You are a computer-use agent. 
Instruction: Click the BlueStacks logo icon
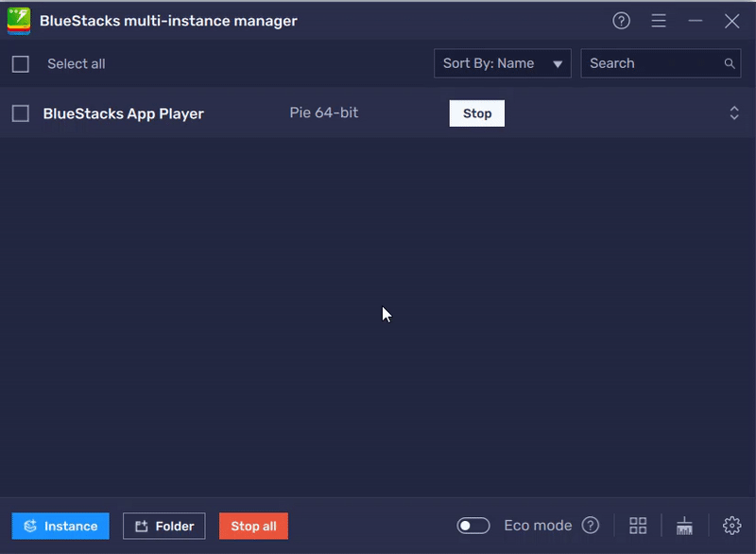(x=19, y=21)
